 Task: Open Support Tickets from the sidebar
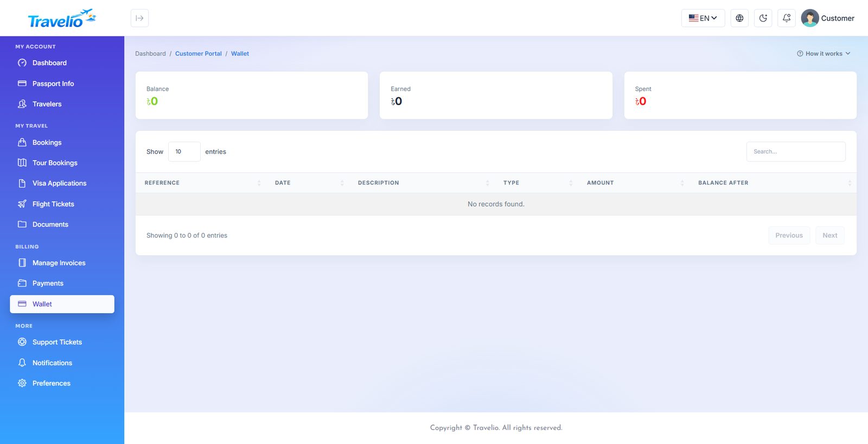[x=62, y=342]
